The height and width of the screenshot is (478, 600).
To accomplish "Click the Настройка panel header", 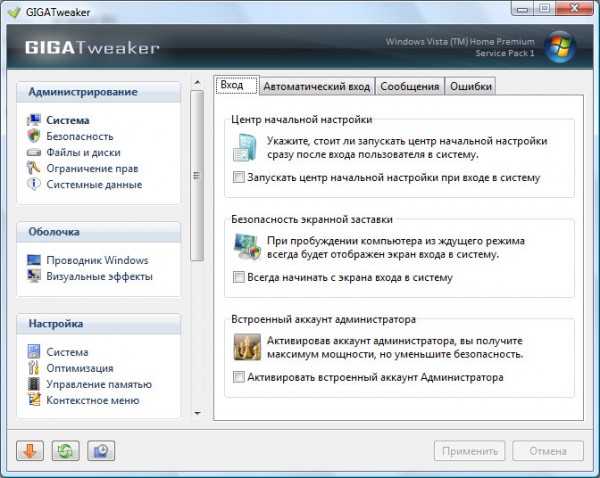I will [x=98, y=324].
